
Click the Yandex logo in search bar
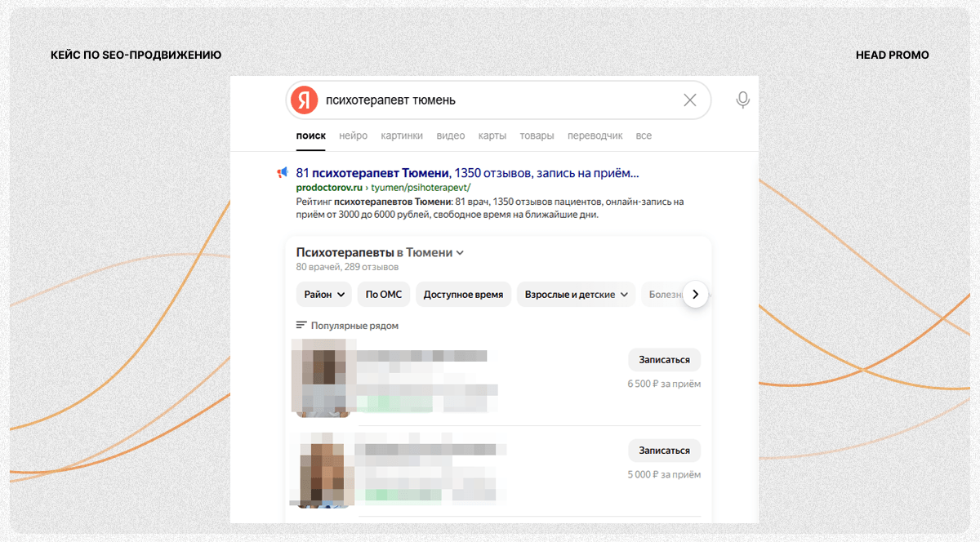(305, 100)
